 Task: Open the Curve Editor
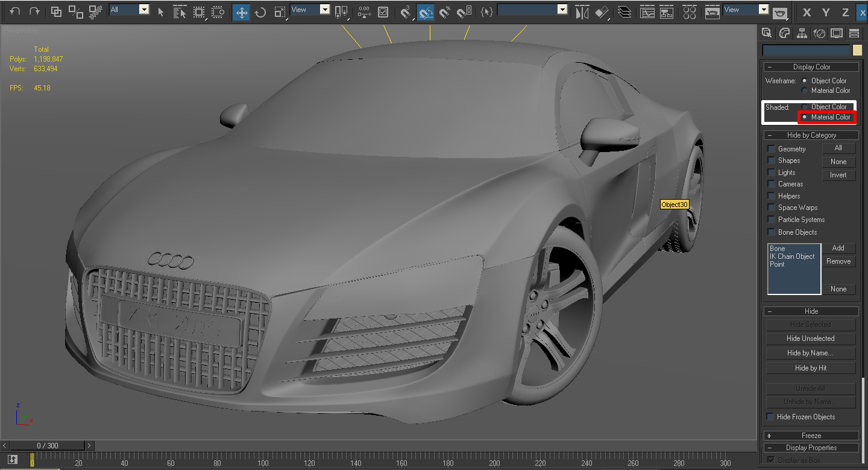click(x=647, y=11)
